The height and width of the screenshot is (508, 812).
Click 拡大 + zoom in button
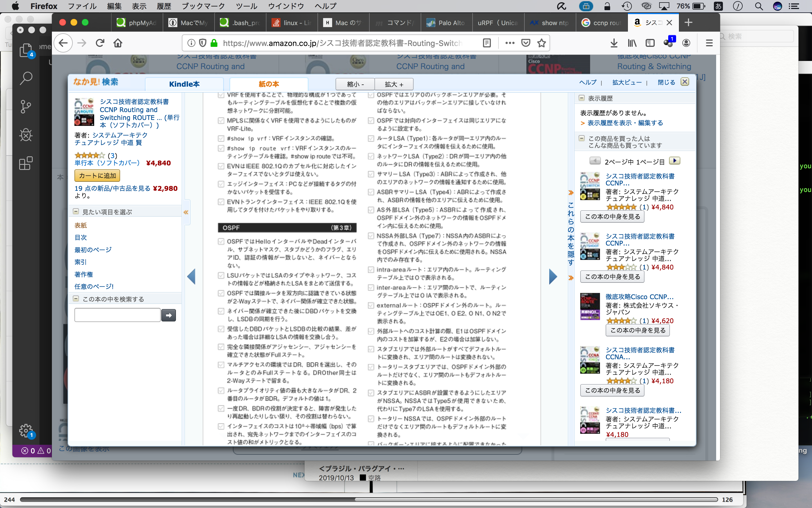coord(394,84)
